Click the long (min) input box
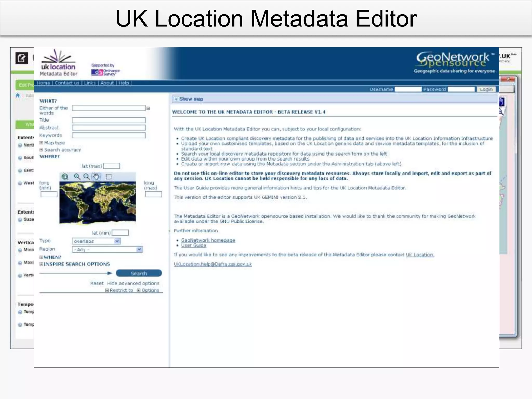 (x=49, y=194)
